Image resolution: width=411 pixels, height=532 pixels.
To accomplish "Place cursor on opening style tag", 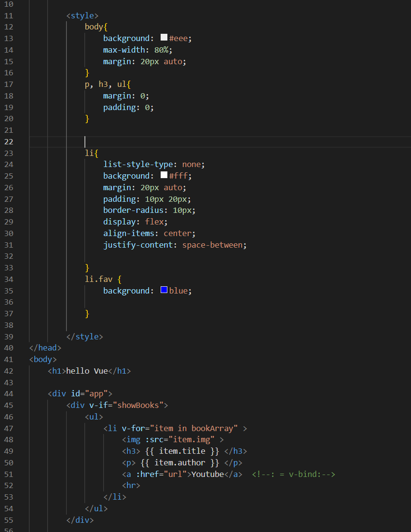I will [x=82, y=15].
